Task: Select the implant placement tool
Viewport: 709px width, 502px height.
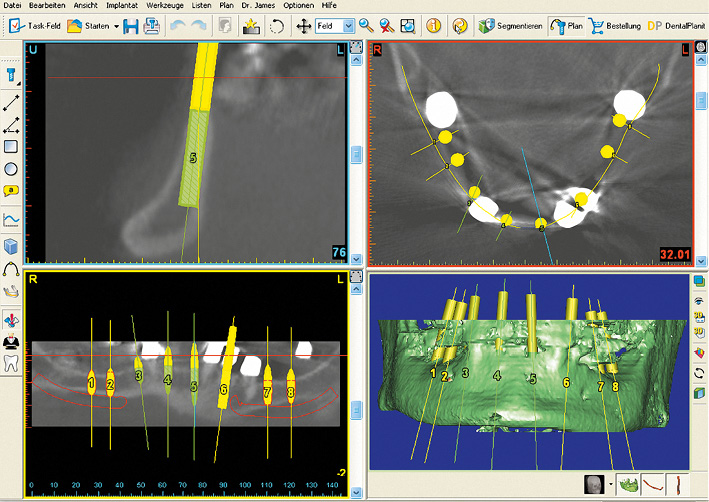Action: point(13,73)
